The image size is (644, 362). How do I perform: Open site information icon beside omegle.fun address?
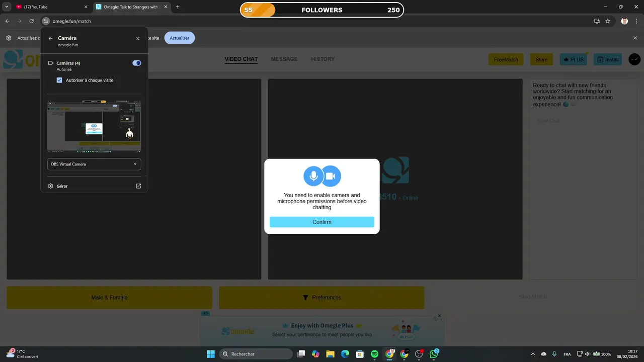[x=46, y=21]
